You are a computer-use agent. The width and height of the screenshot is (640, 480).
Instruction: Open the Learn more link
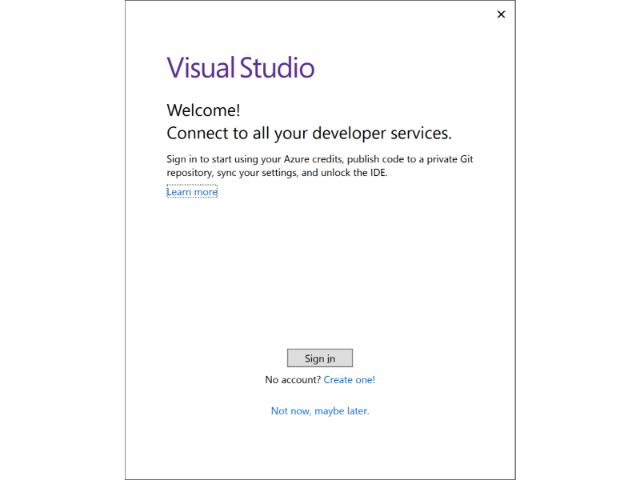(192, 192)
